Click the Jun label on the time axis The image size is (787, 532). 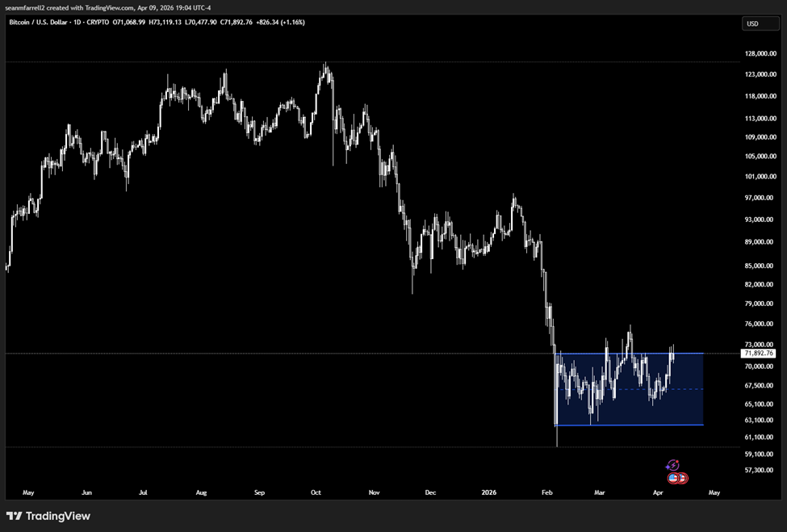[x=87, y=492]
